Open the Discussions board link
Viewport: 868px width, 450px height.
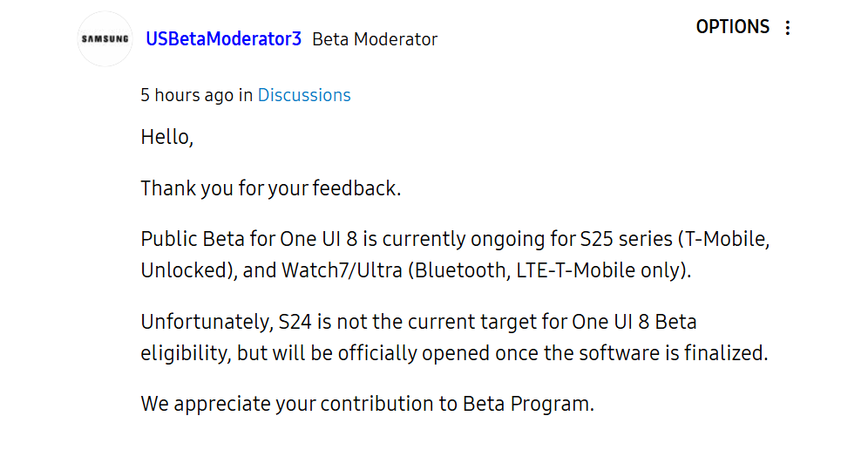(x=304, y=95)
